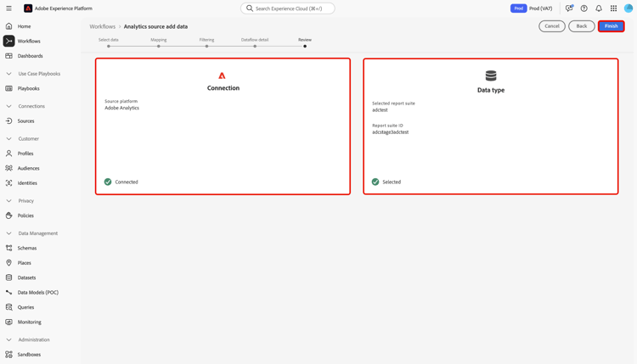Click the Profiles icon in sidebar
This screenshot has width=637, height=364.
pos(9,154)
